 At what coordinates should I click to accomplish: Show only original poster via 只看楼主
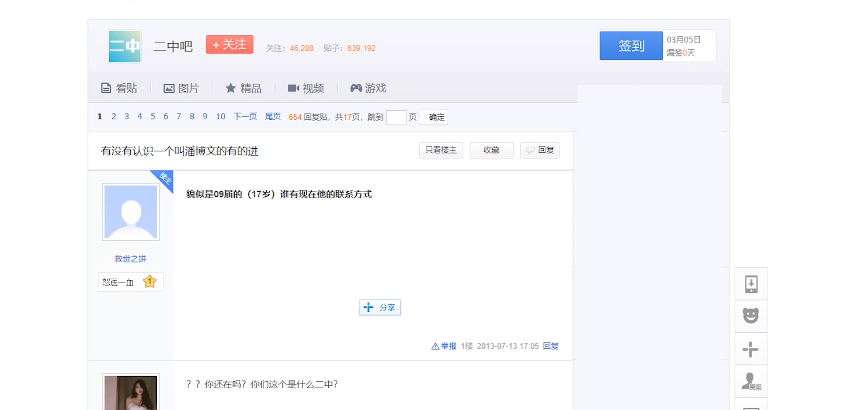(441, 150)
